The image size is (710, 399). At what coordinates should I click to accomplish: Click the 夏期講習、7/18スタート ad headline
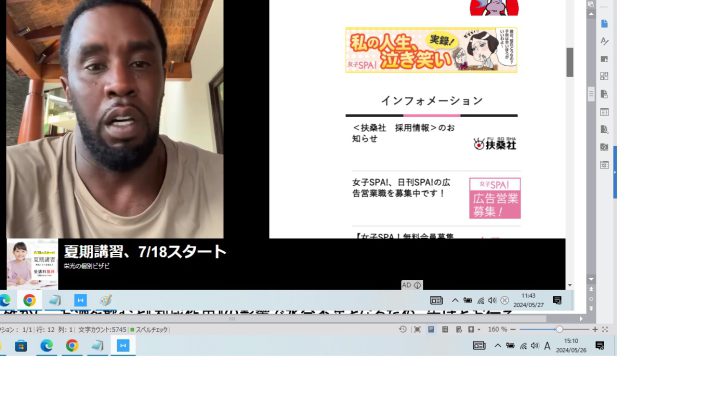[145, 251]
